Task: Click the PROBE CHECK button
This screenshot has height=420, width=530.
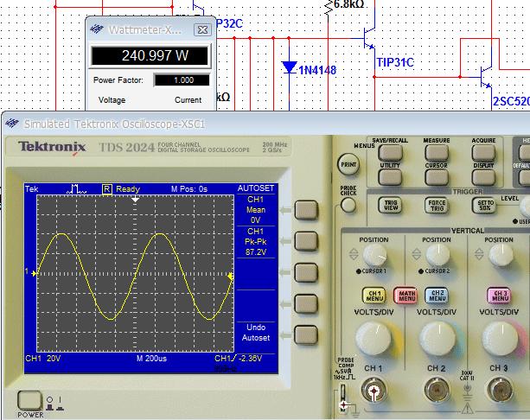Action: pyautogui.click(x=348, y=205)
